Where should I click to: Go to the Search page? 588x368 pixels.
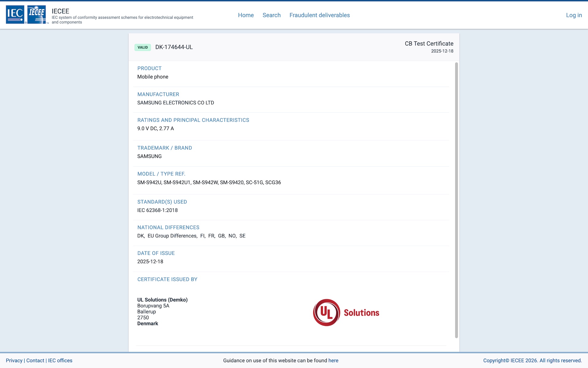271,15
